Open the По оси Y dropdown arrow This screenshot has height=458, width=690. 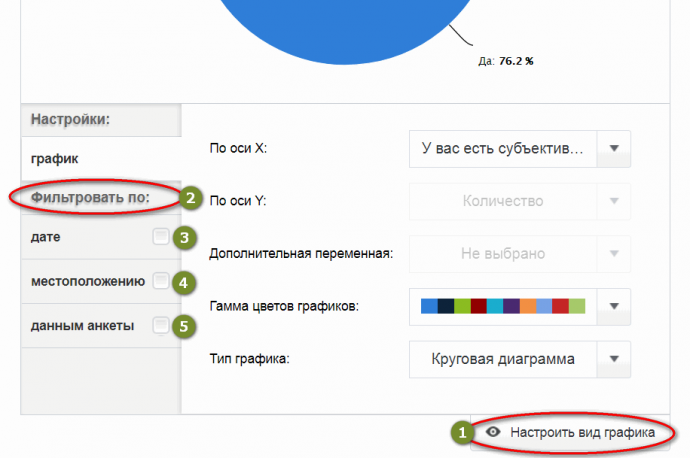tap(614, 201)
